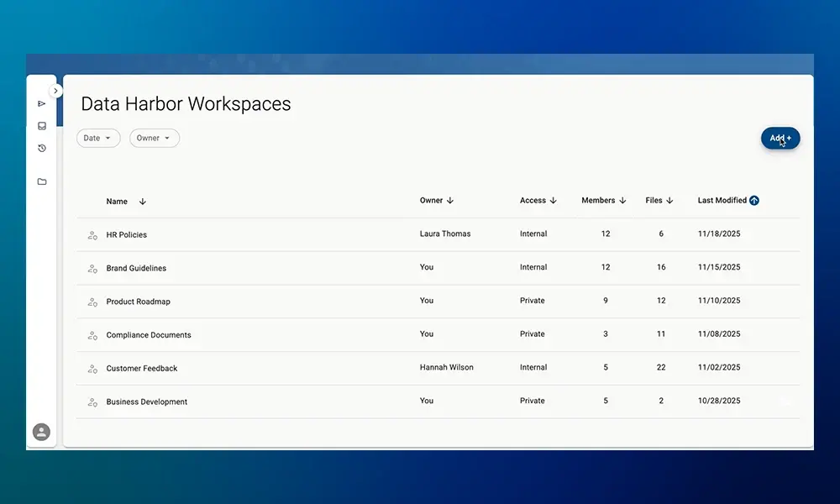Sort by the Name column arrow

[143, 202]
